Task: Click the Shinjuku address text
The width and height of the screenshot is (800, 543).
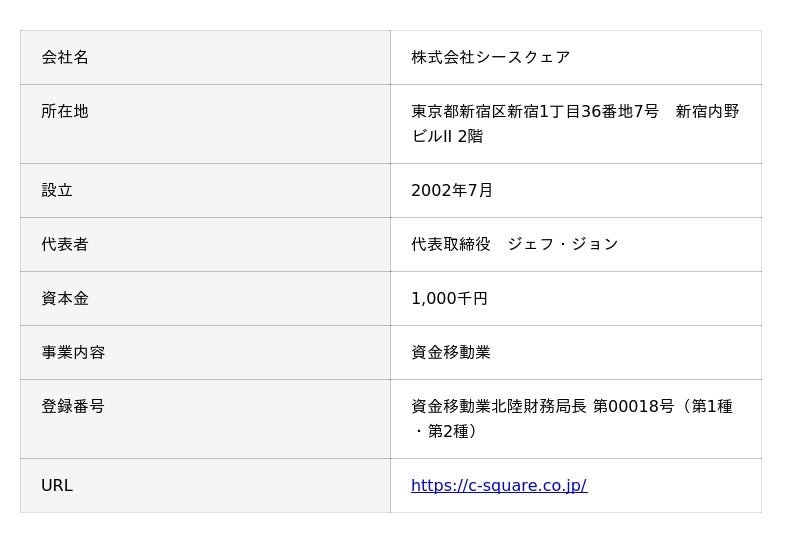Action: pos(535,112)
